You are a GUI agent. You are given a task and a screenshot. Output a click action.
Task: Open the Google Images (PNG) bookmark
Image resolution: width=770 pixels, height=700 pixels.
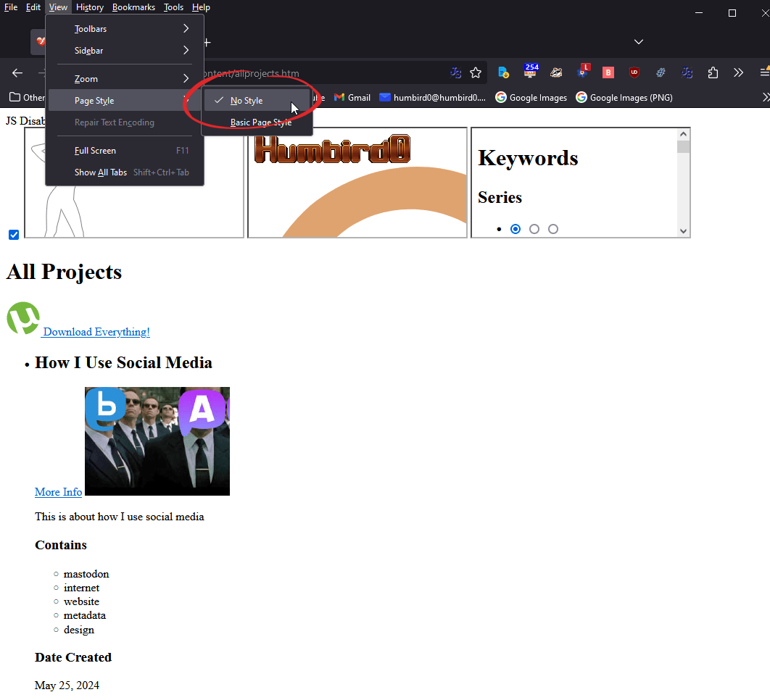(x=624, y=97)
